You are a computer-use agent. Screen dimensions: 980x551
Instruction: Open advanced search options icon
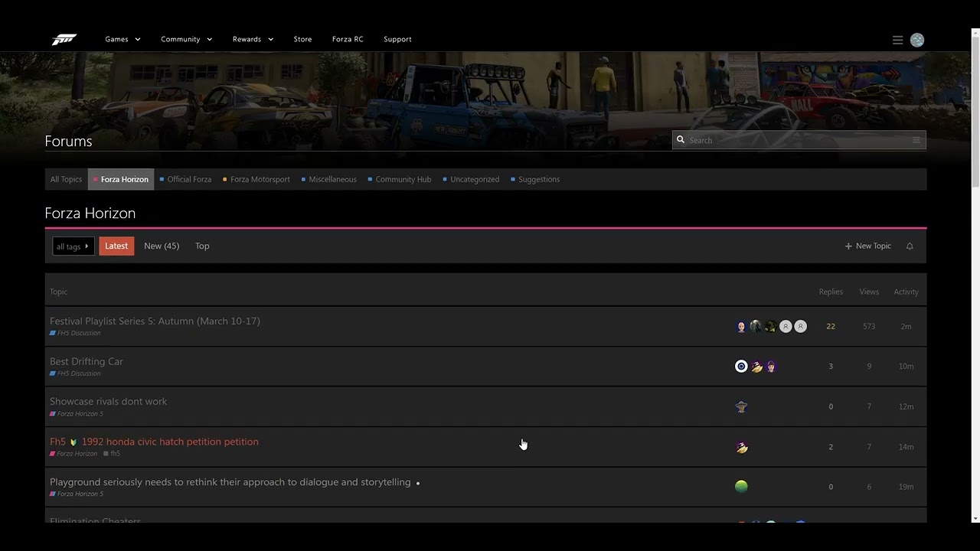coord(916,140)
